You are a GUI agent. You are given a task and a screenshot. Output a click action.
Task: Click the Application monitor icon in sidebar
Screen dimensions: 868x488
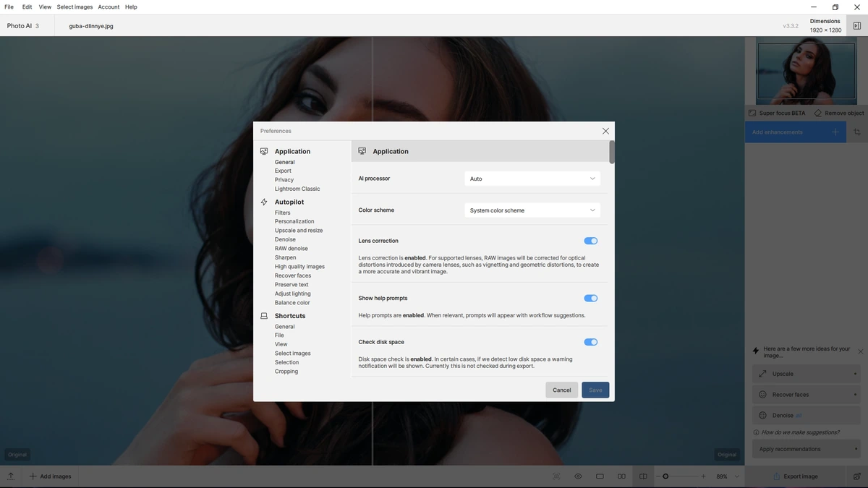[x=264, y=151]
